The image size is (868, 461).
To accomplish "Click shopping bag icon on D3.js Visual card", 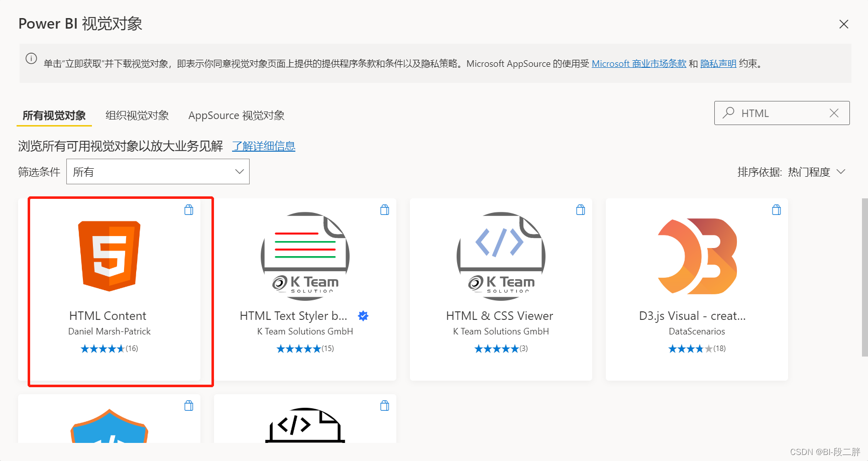I will click(777, 210).
